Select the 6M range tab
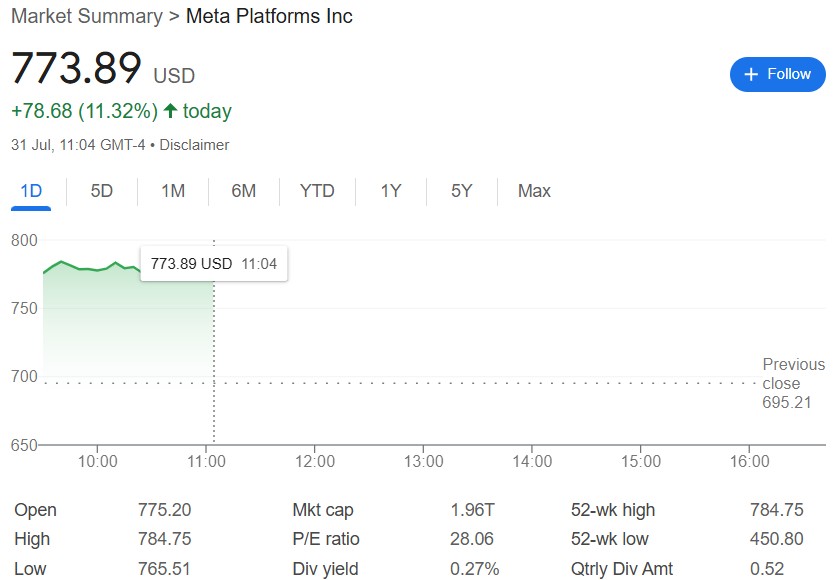The width and height of the screenshot is (835, 580). click(x=244, y=191)
